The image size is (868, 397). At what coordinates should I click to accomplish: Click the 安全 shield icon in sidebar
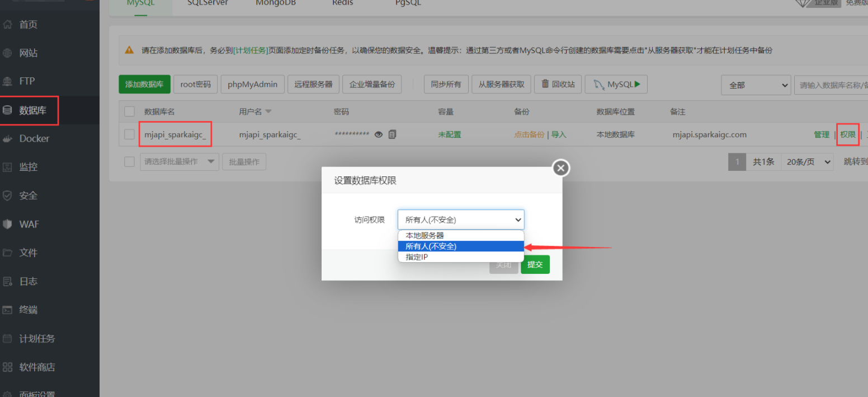7,195
